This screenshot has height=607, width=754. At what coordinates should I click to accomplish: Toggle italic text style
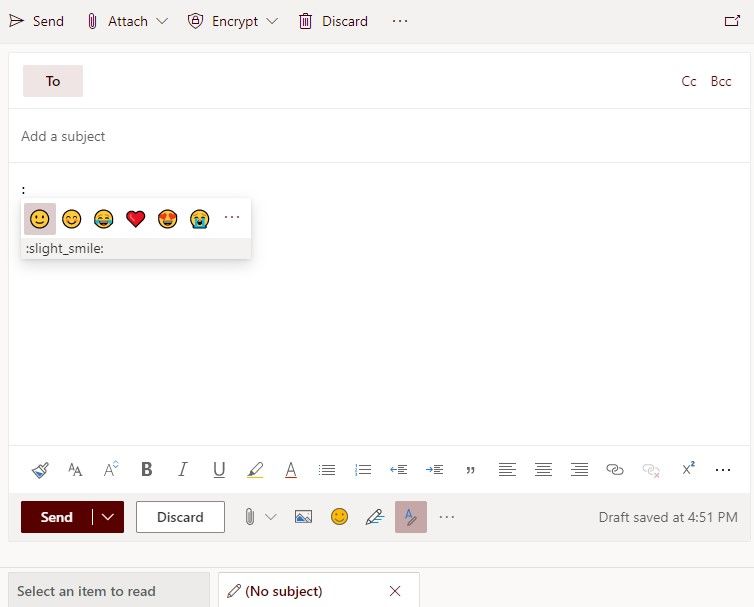[183, 469]
